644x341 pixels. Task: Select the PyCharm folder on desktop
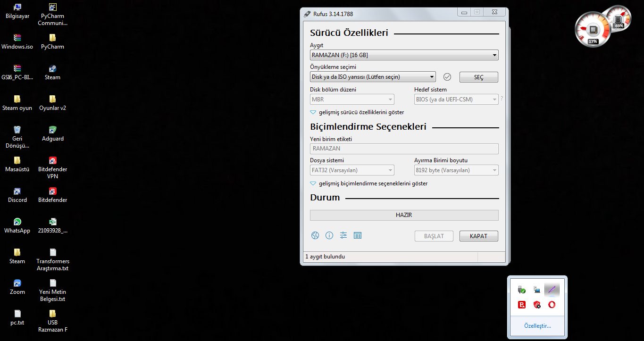point(53,42)
